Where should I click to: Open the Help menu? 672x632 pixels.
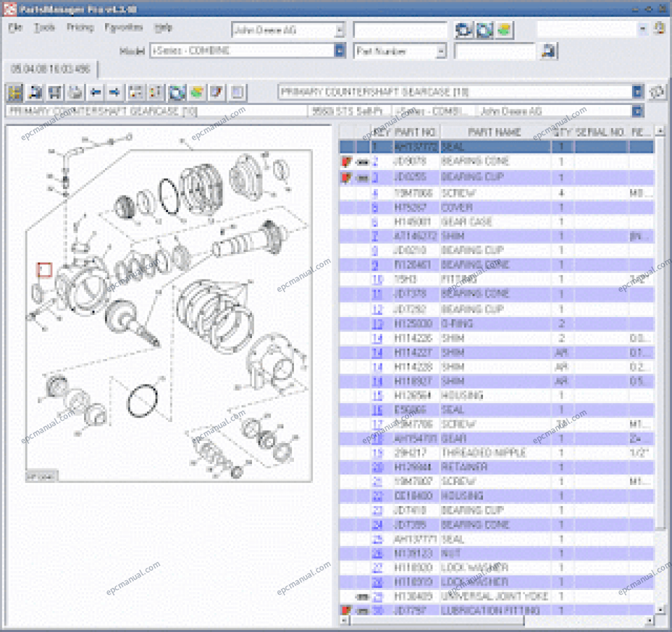pyautogui.click(x=163, y=28)
